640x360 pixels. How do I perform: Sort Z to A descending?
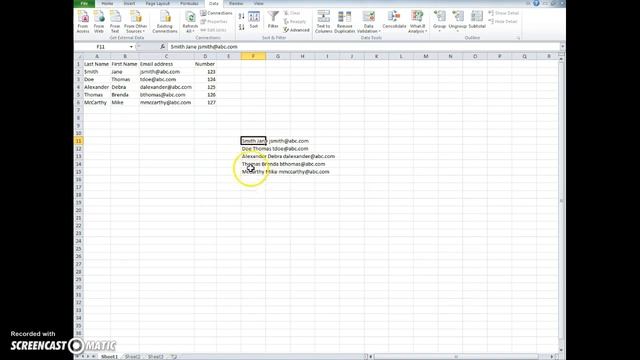click(x=242, y=27)
